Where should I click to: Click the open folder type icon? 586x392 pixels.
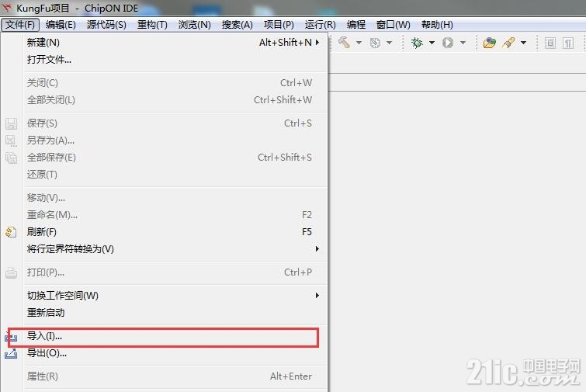(489, 43)
